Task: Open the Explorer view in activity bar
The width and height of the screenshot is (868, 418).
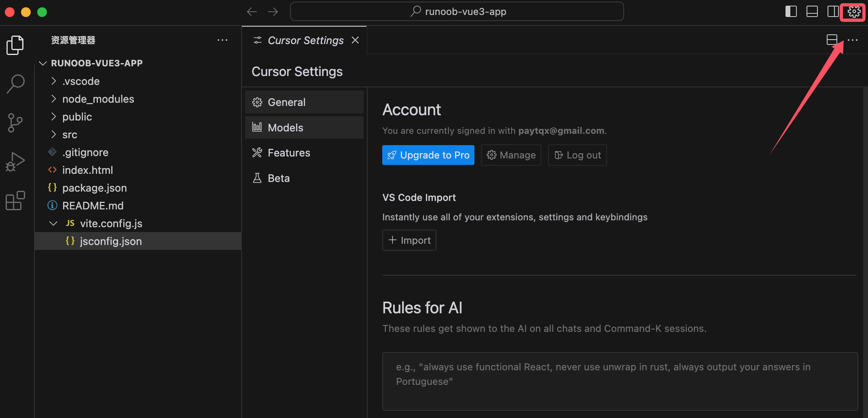Action: point(15,45)
